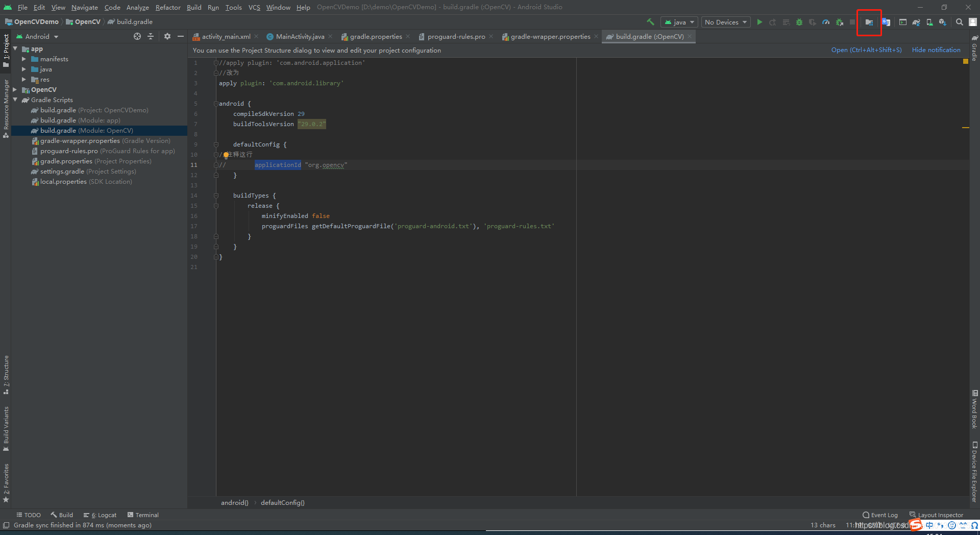
Task: Click the Debug bug icon
Action: (x=799, y=22)
